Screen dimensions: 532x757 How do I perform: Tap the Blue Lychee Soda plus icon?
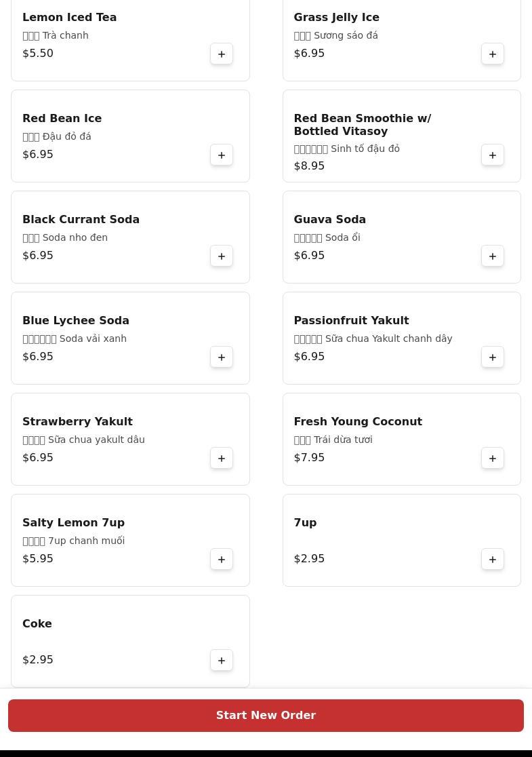222,357
